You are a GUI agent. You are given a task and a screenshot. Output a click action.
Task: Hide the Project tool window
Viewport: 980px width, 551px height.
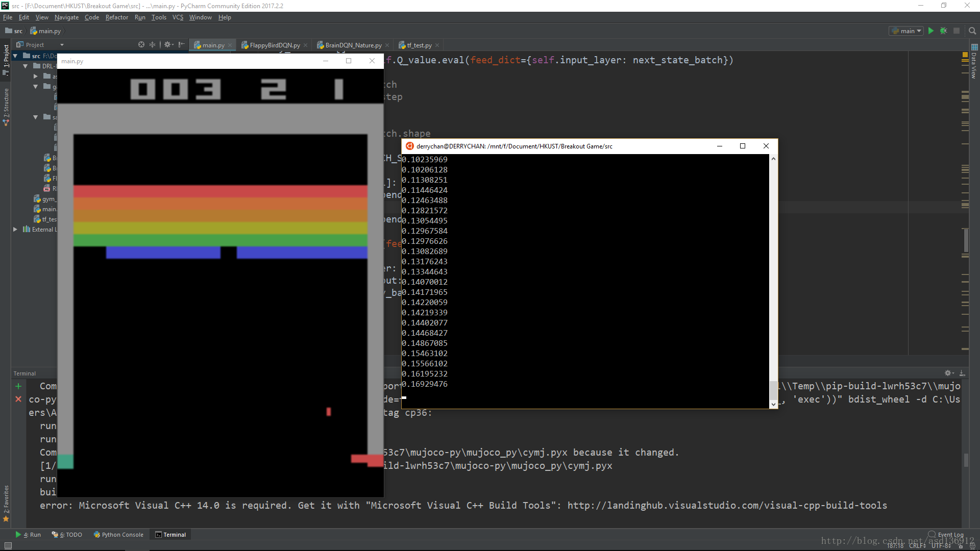[x=181, y=45]
